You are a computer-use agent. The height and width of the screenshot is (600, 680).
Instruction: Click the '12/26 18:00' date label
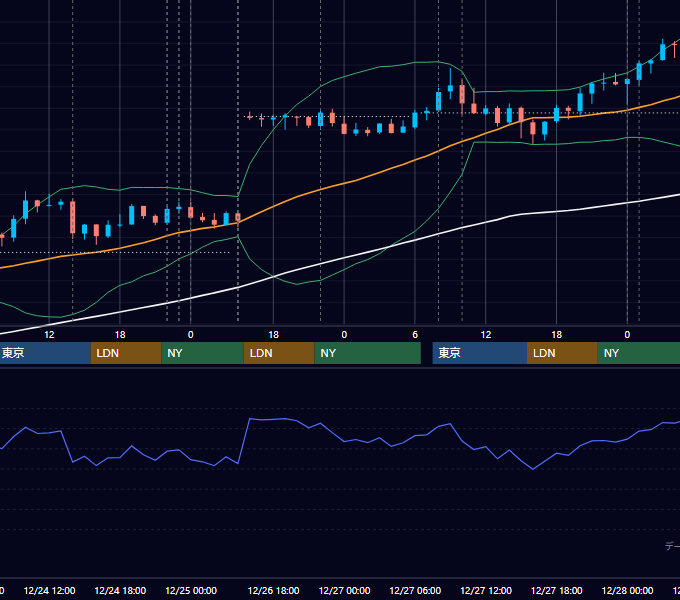tap(273, 590)
